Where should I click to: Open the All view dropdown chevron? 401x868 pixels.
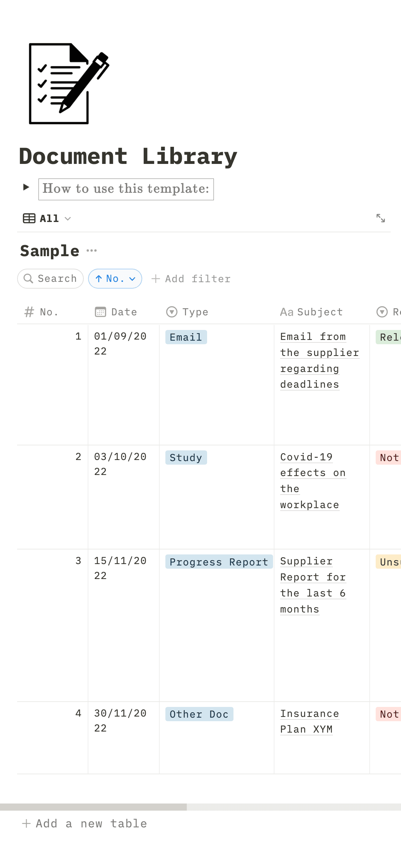[x=68, y=218]
